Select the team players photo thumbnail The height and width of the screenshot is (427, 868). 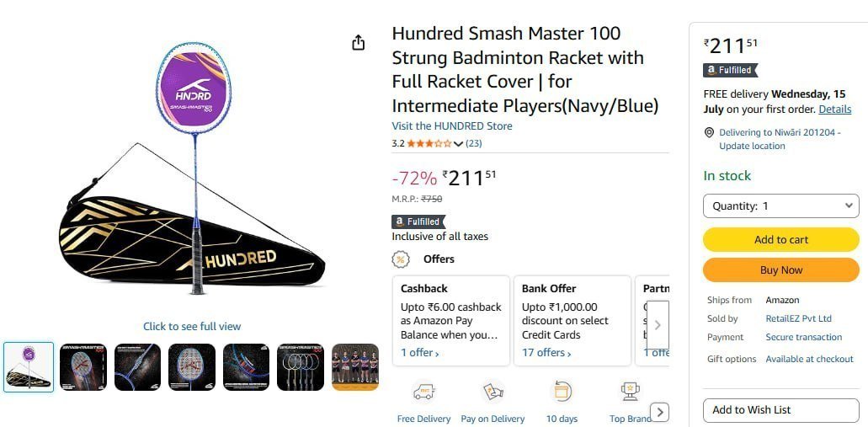(354, 367)
